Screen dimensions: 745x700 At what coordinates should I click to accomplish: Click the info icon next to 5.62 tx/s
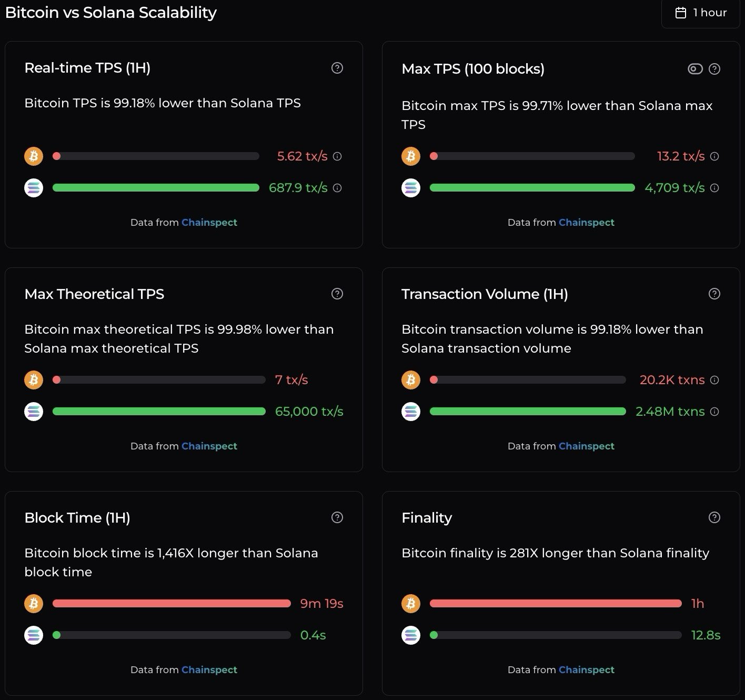pyautogui.click(x=337, y=156)
